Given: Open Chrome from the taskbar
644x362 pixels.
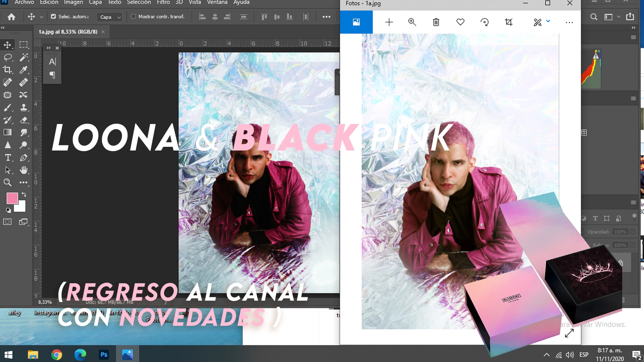Looking at the screenshot, I should click(x=57, y=354).
